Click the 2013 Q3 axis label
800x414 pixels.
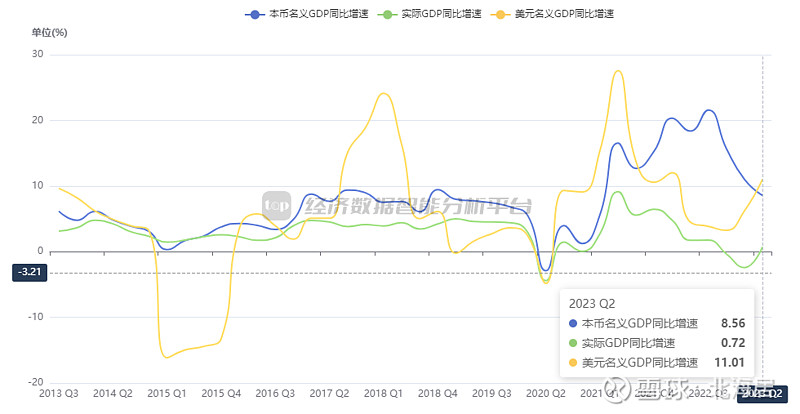point(59,394)
